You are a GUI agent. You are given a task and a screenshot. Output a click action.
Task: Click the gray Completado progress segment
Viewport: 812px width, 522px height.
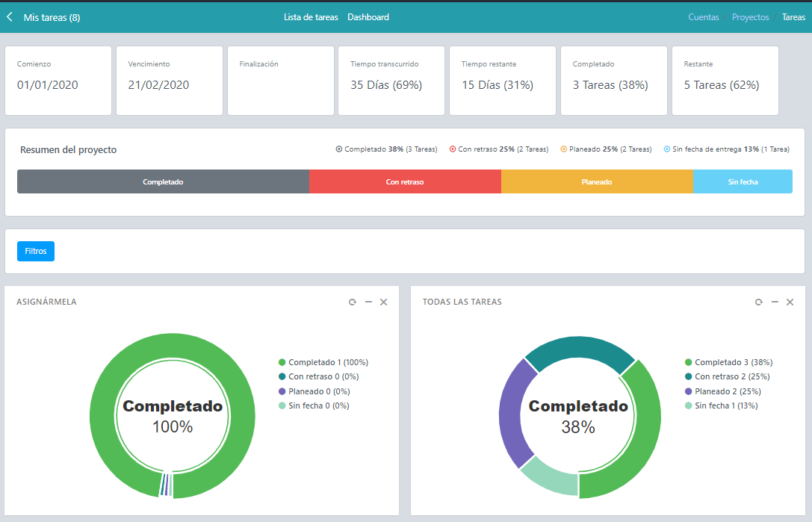163,181
